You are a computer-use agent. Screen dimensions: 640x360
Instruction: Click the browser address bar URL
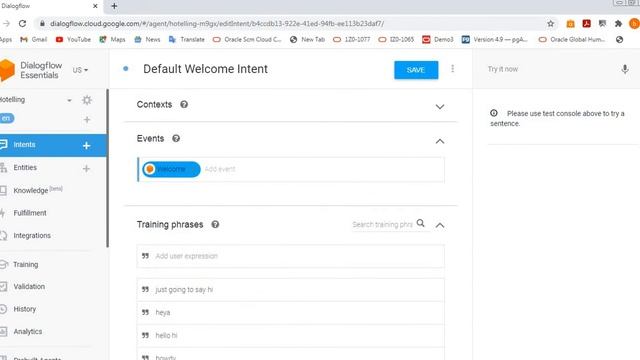pos(217,24)
